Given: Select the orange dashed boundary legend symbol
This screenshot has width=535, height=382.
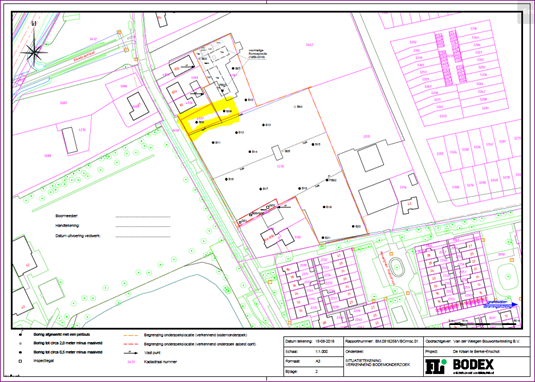Looking at the screenshot, I should point(131,336).
